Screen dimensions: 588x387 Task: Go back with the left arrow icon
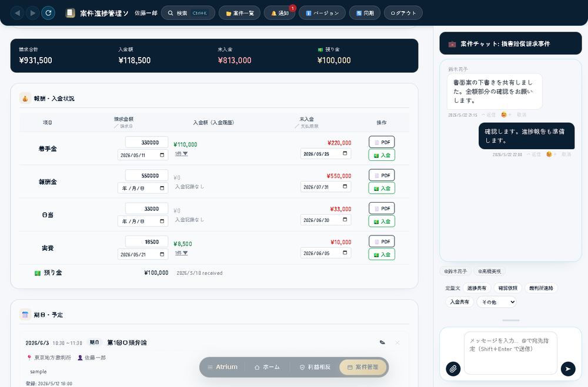pyautogui.click(x=17, y=13)
